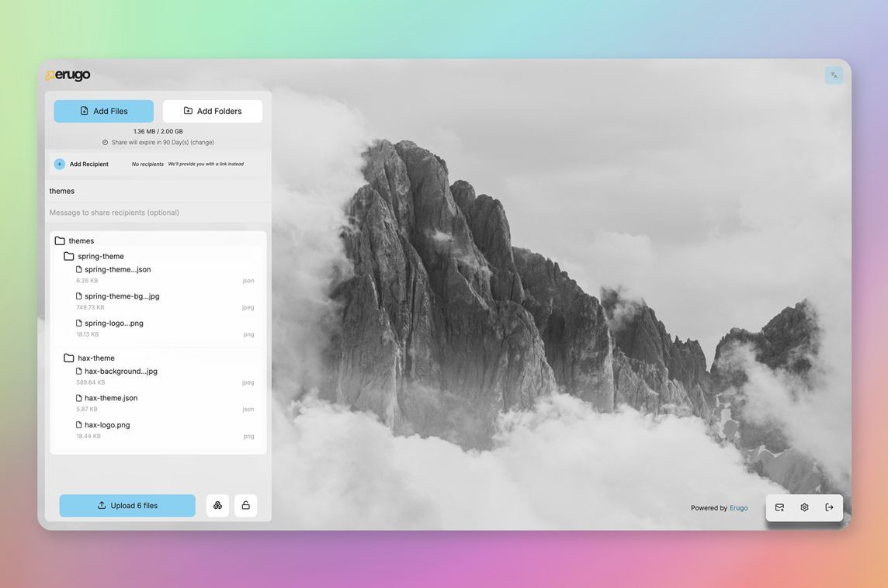The image size is (888, 588).
Task: Click Upload 6 files button
Action: point(127,505)
